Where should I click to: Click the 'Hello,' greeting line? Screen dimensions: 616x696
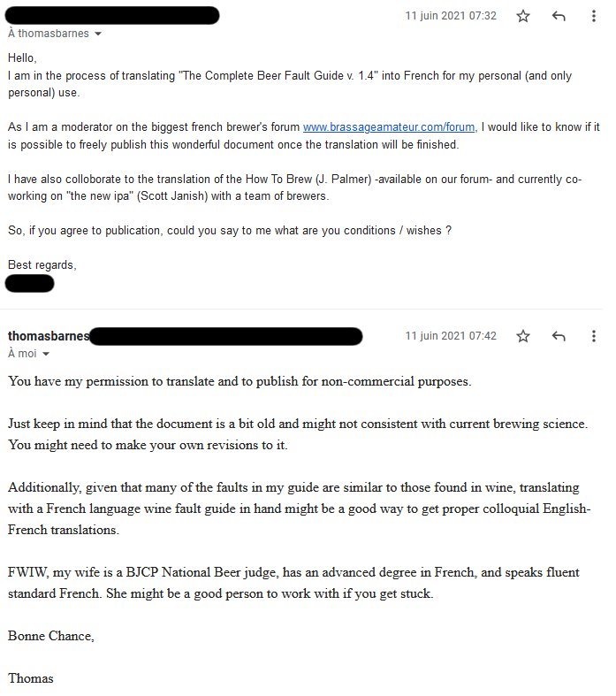pyautogui.click(x=24, y=57)
